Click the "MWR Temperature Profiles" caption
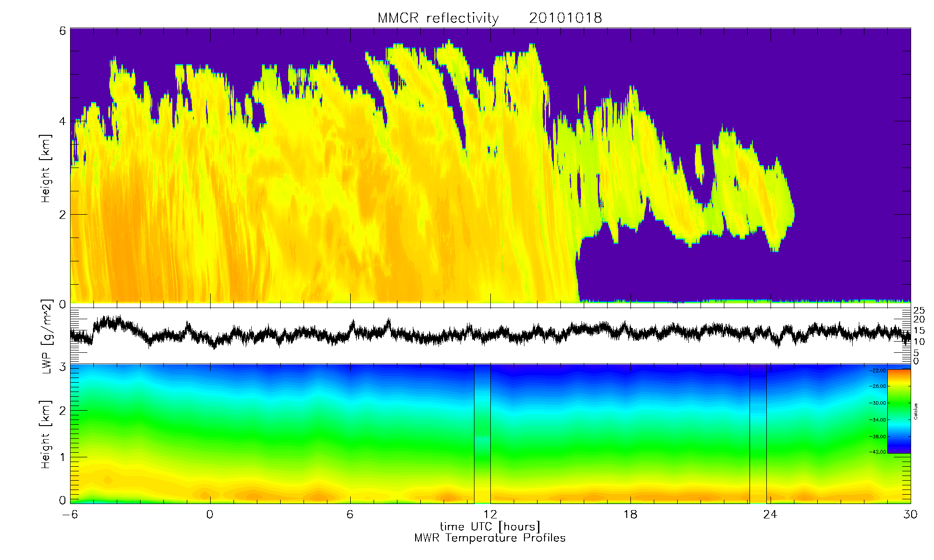Image resolution: width=934 pixels, height=560 pixels. 490,538
